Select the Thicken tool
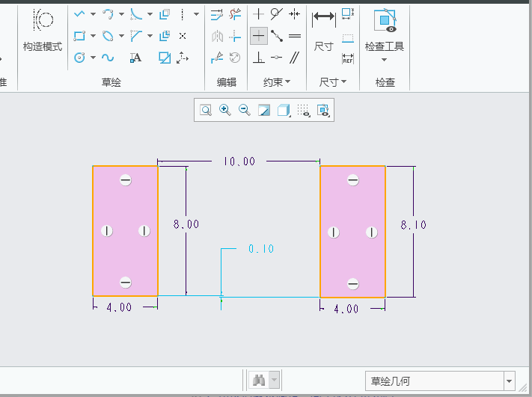This screenshot has width=532, height=397. pos(165,36)
